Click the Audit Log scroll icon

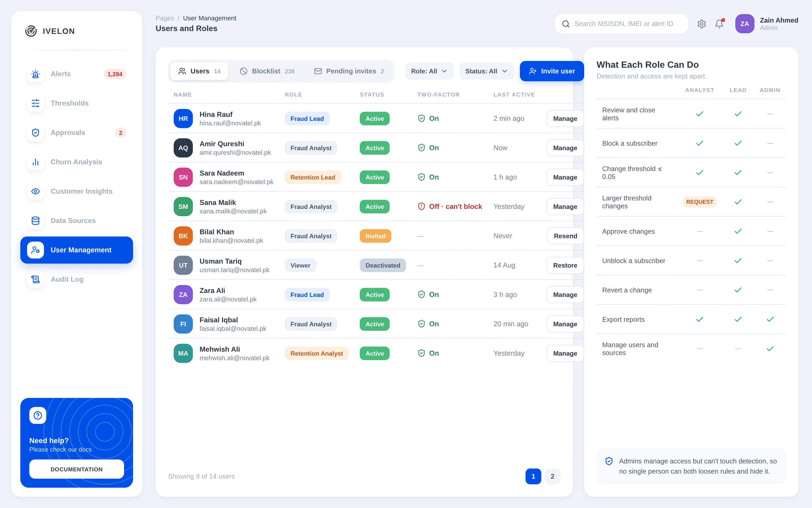36,279
